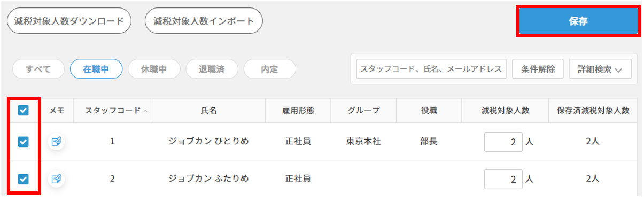
Task: Toggle the select-all header checkbox
Action: pyautogui.click(x=23, y=111)
